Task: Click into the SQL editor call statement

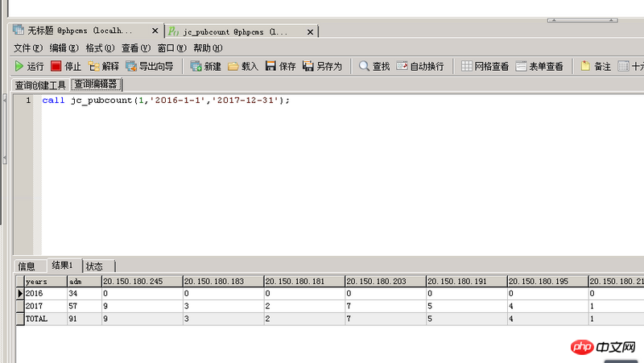Action: coord(166,100)
